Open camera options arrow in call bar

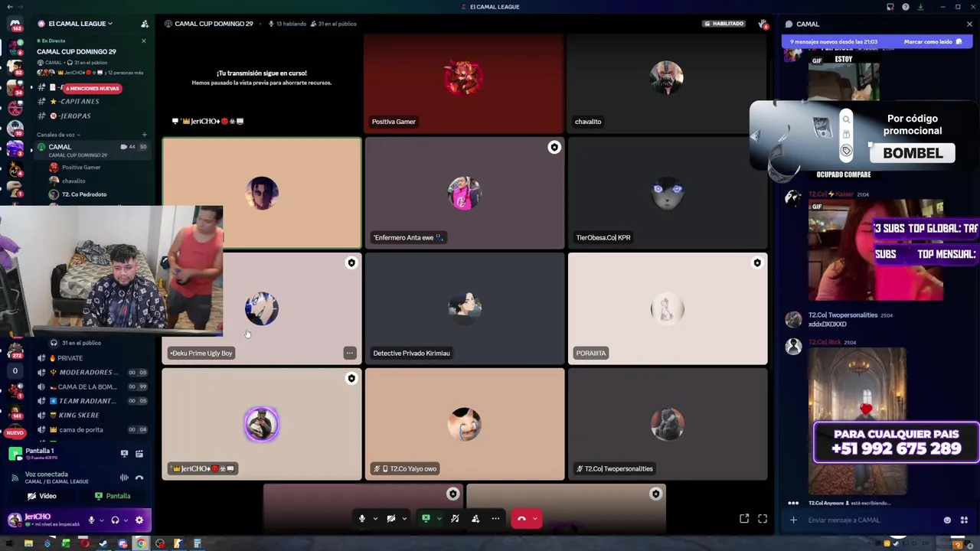[404, 518]
